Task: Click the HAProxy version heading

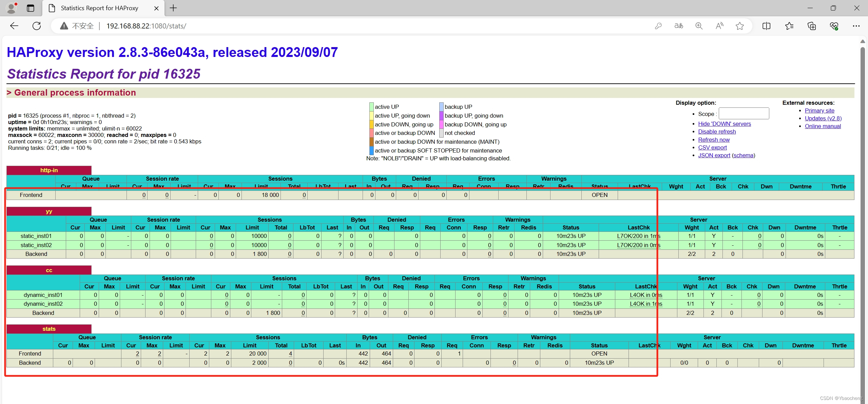Action: pos(172,52)
